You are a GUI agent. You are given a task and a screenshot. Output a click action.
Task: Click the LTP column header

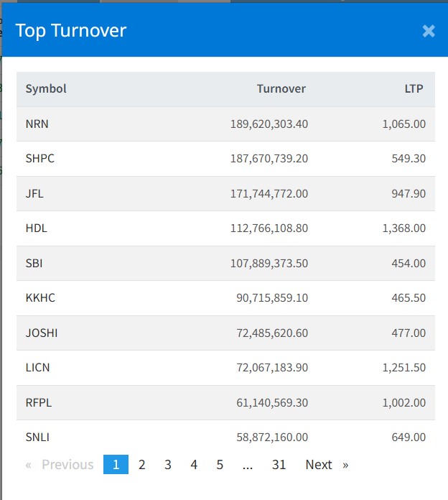[x=414, y=89]
